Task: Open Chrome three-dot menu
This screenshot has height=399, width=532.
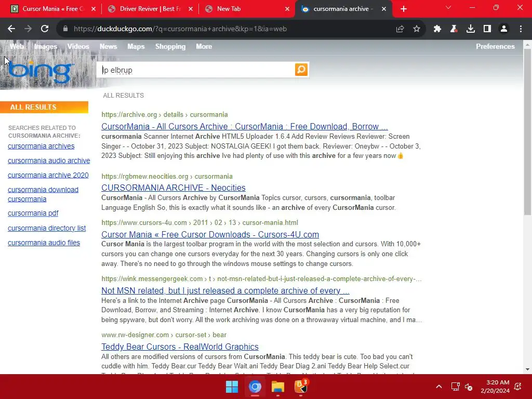Action: [x=521, y=29]
